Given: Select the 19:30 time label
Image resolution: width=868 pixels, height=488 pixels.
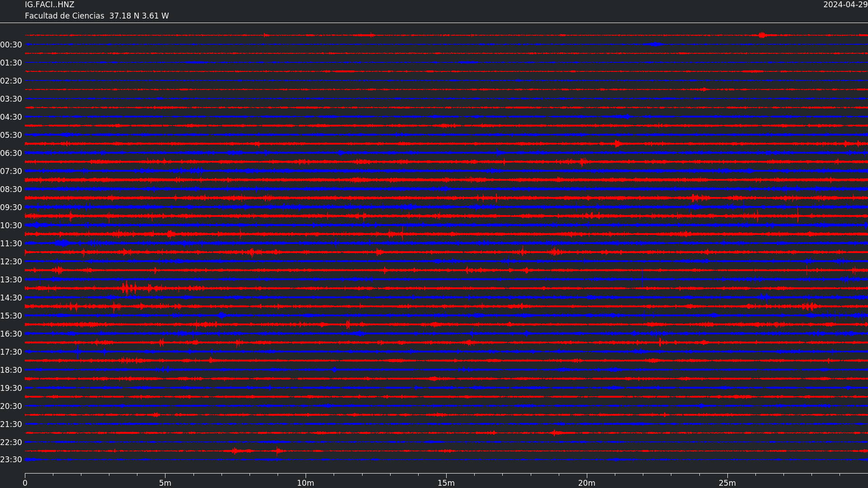Looking at the screenshot, I should [11, 388].
